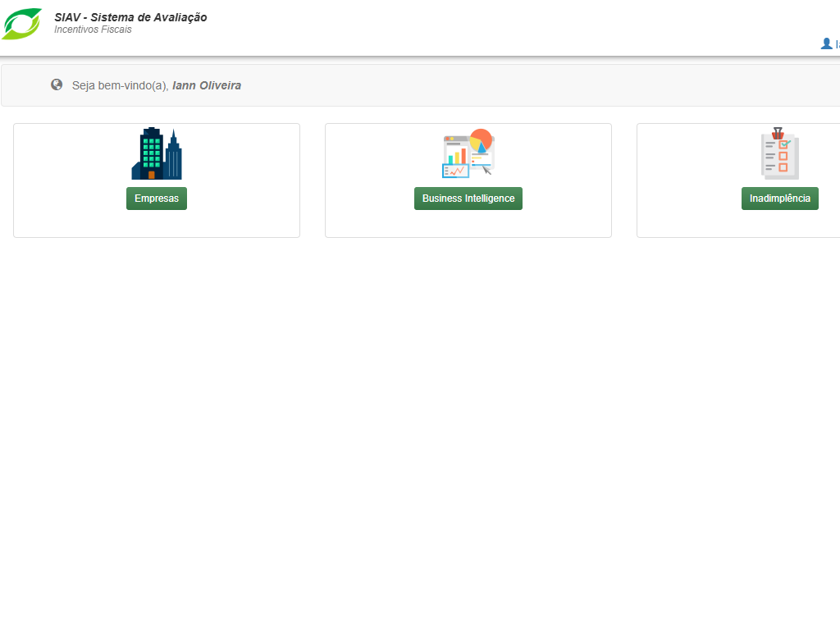The width and height of the screenshot is (840, 630).
Task: Click the SIAV green leaf logo
Action: [22, 24]
